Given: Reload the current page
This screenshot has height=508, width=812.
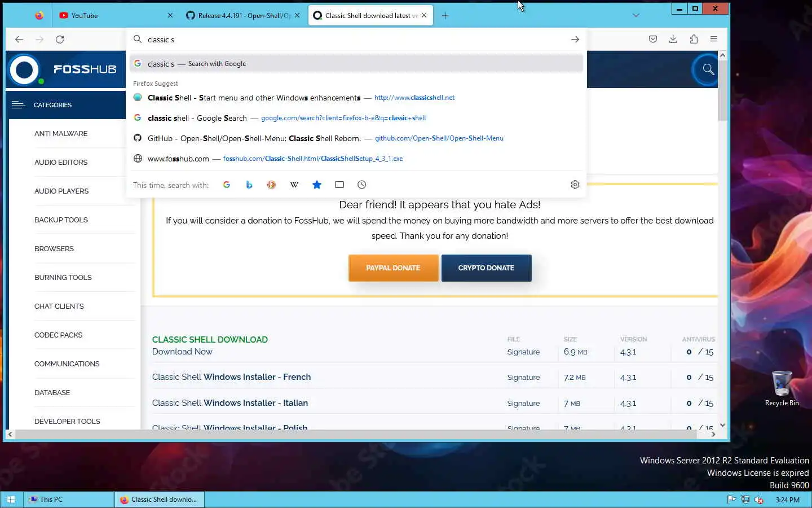Looking at the screenshot, I should tap(60, 40).
